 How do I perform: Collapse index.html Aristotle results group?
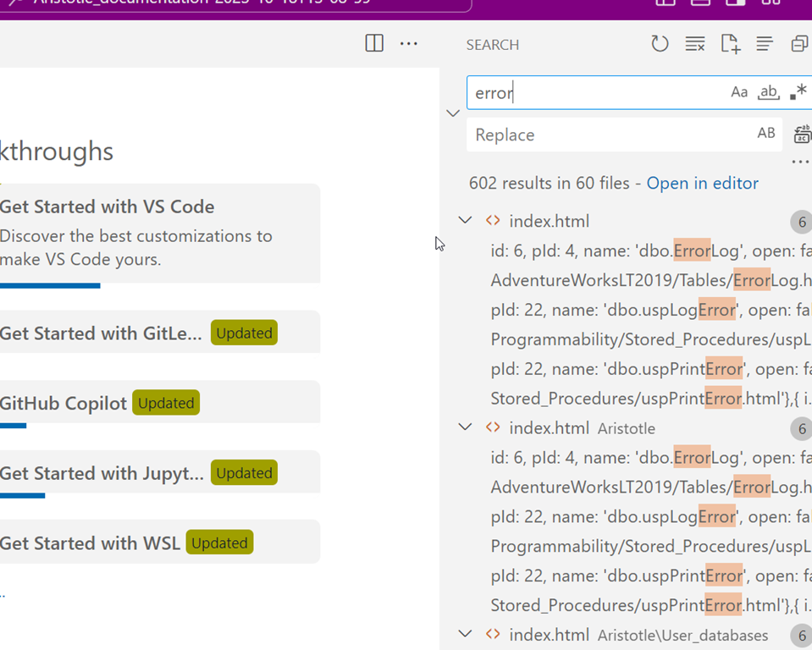point(465,427)
